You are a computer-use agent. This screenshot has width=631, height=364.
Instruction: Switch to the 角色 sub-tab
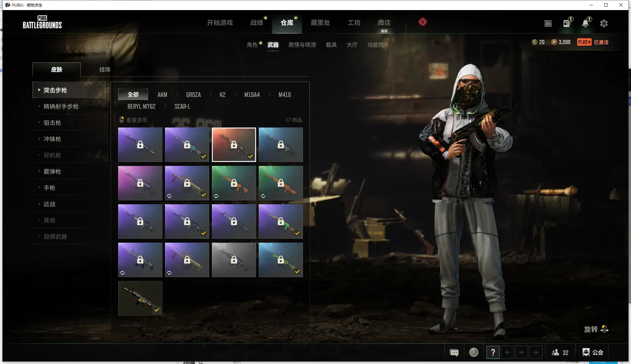coord(252,45)
